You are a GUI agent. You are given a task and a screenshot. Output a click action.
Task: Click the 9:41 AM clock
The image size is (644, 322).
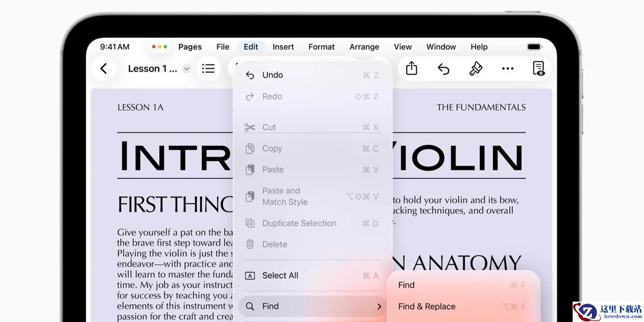click(x=115, y=47)
